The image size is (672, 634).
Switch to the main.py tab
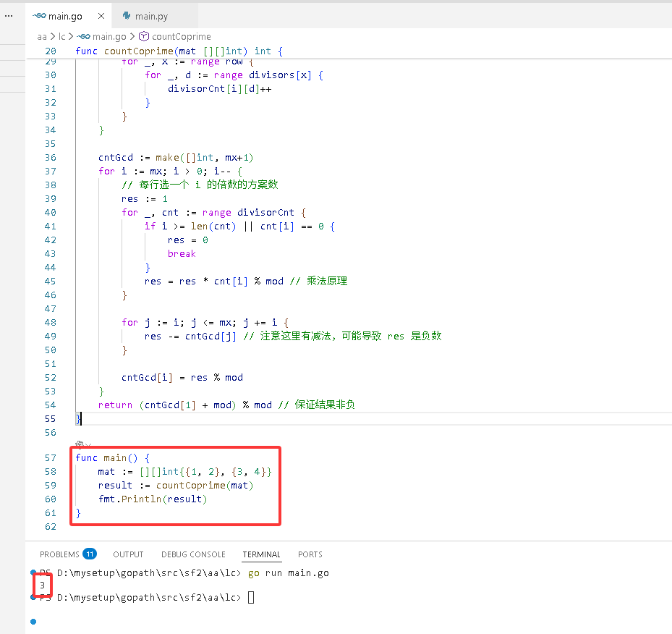click(151, 17)
